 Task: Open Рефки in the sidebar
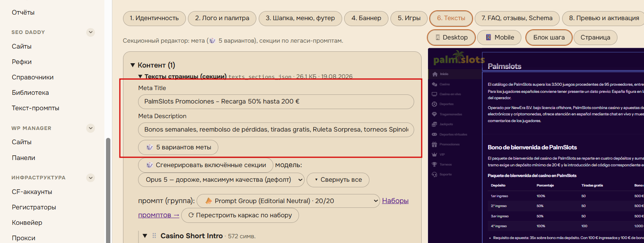click(22, 62)
